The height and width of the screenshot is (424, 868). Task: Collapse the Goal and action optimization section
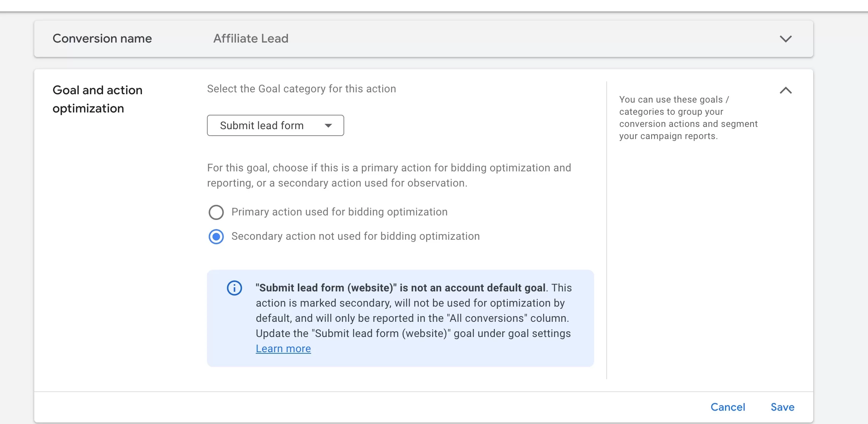click(785, 90)
